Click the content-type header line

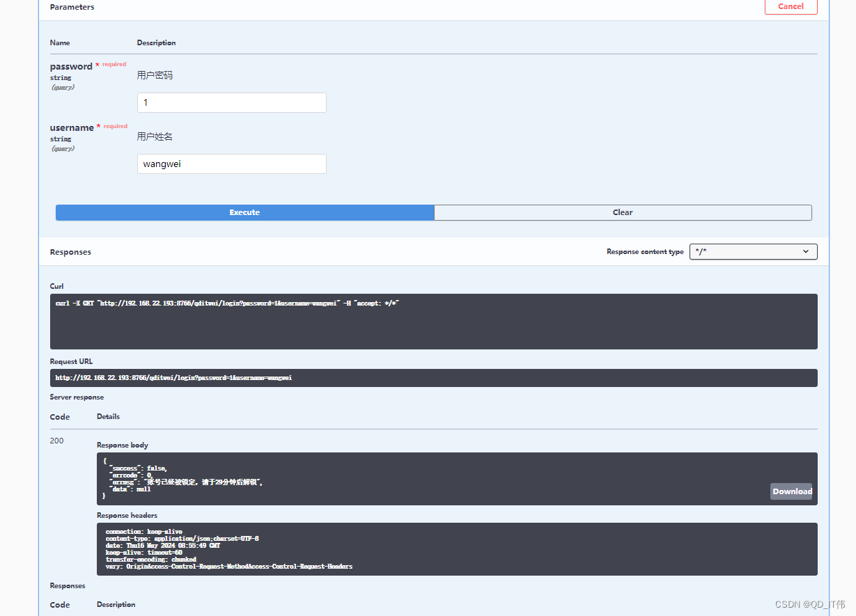pos(182,539)
